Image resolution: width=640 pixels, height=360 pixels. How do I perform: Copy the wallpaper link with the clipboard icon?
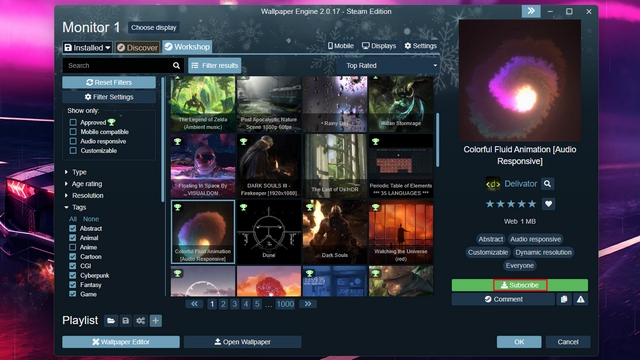[564, 299]
